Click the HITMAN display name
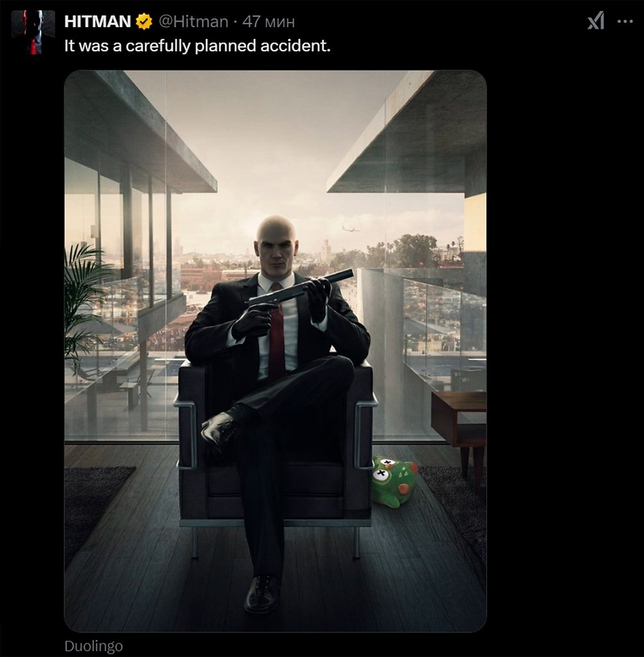The width and height of the screenshot is (644, 657). coord(98,22)
